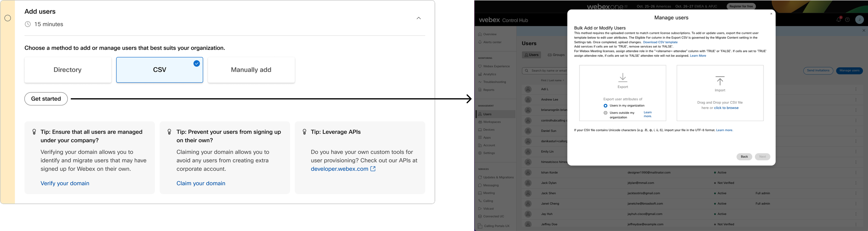Click the Import upload arrow icon

[x=720, y=81]
